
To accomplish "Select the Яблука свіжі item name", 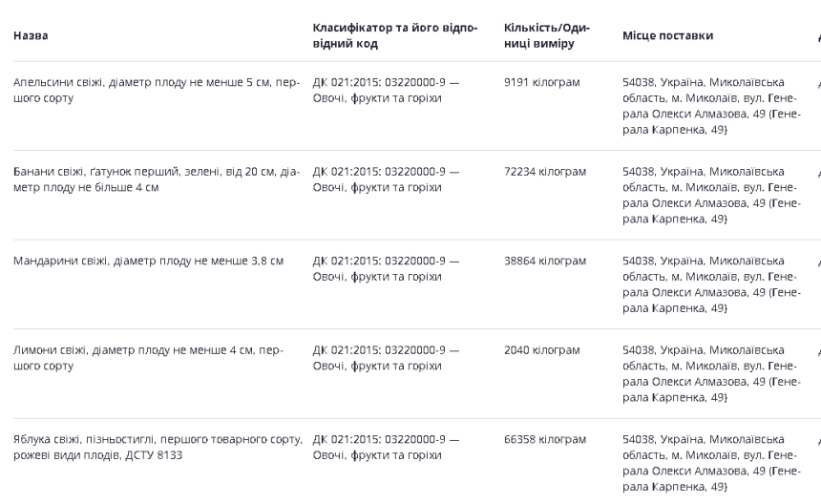I will click(158, 447).
